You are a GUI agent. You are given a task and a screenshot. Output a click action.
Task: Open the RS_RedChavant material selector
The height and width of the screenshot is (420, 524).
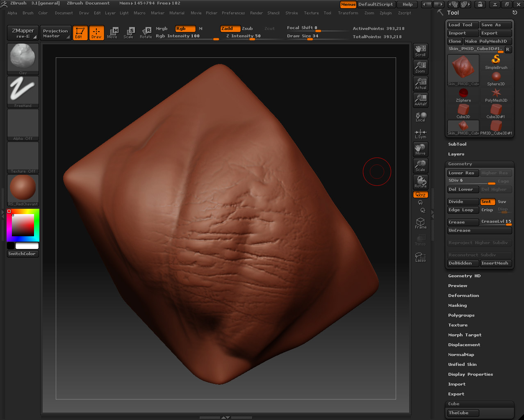coord(23,190)
